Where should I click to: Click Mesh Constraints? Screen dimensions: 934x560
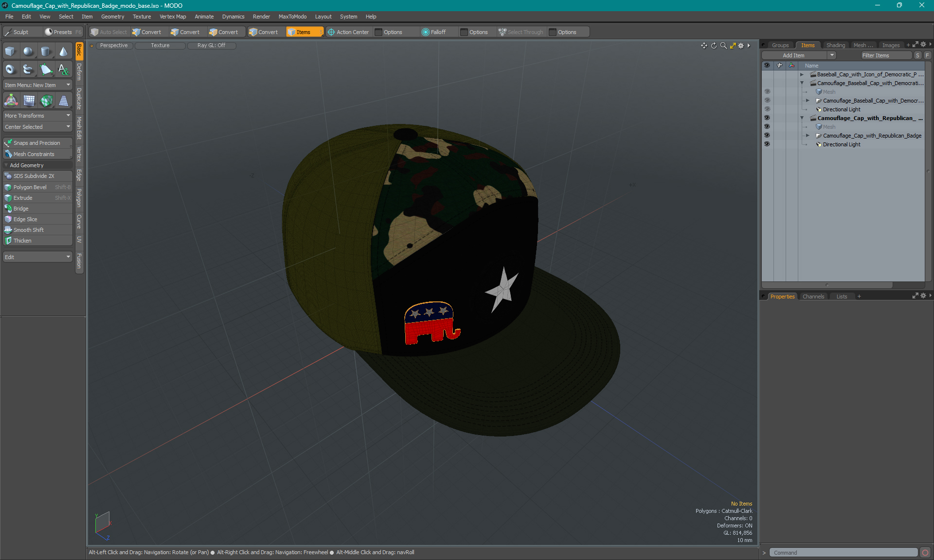(37, 154)
